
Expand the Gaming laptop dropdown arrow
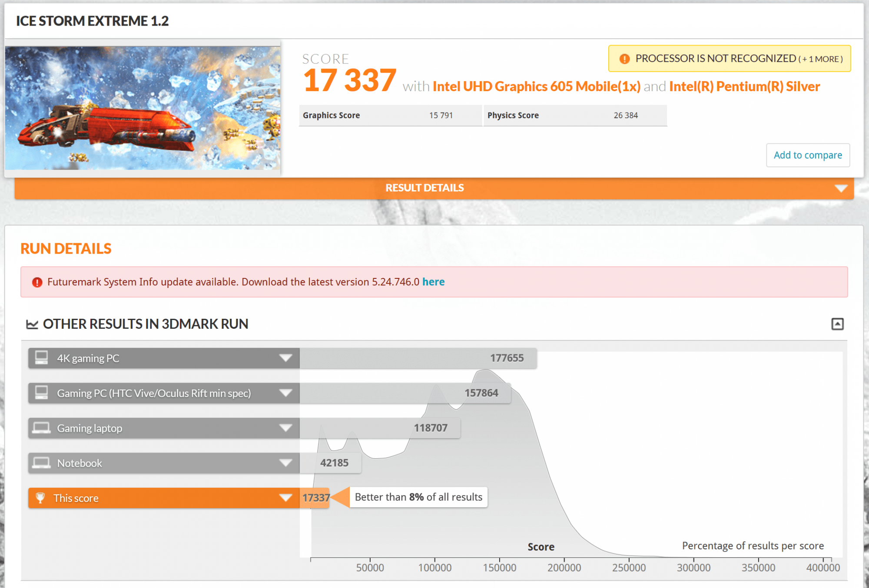(285, 428)
